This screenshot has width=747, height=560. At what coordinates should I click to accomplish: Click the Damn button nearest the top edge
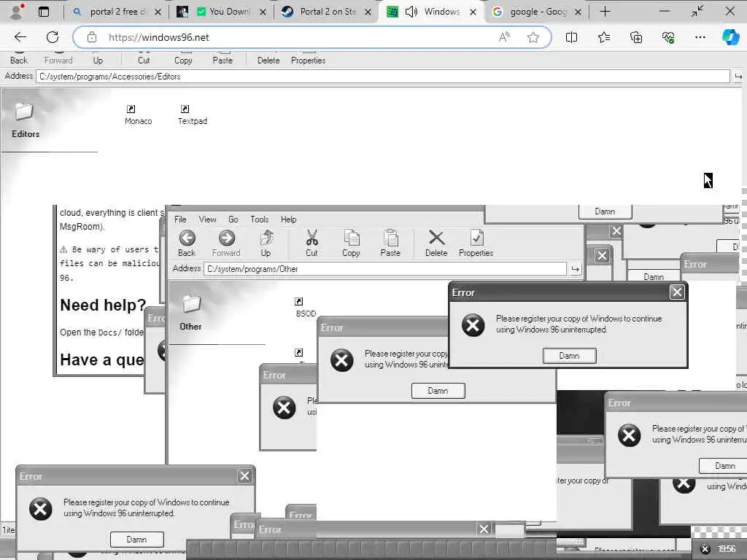[x=605, y=211]
